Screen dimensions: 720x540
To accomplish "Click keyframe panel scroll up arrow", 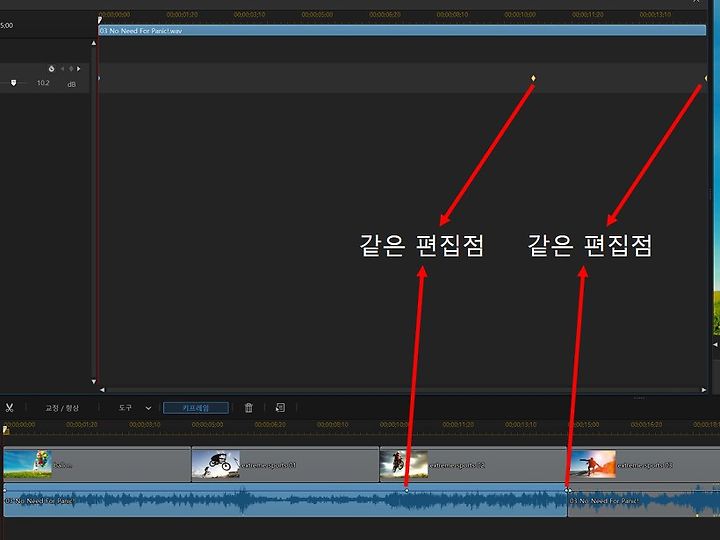I will tap(94, 43).
